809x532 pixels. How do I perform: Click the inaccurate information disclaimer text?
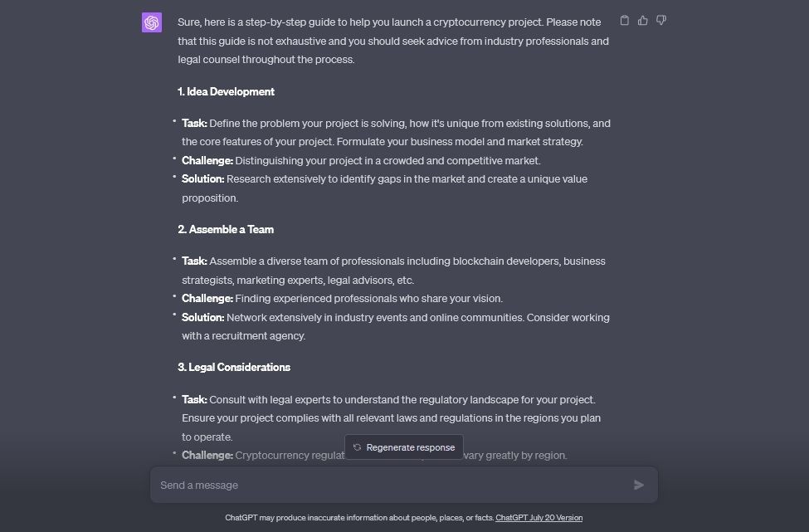359,518
